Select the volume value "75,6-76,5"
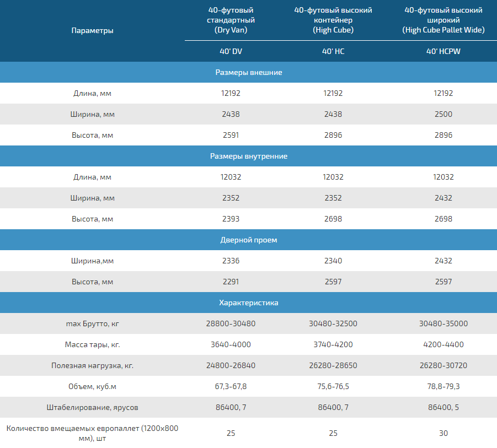 pos(333,386)
